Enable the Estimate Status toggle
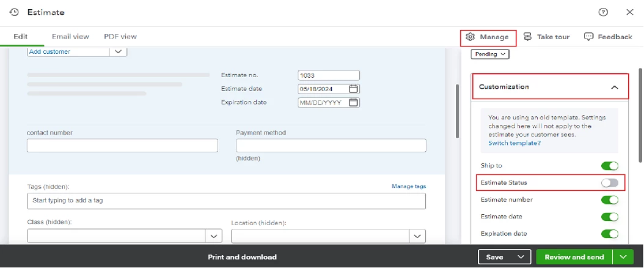This screenshot has height=268, width=644. [x=610, y=183]
